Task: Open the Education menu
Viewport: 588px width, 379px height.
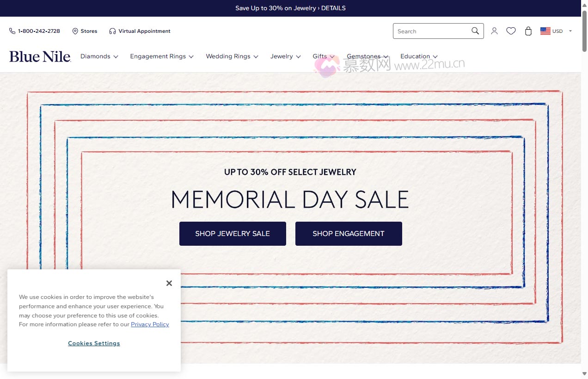Action: coord(418,56)
